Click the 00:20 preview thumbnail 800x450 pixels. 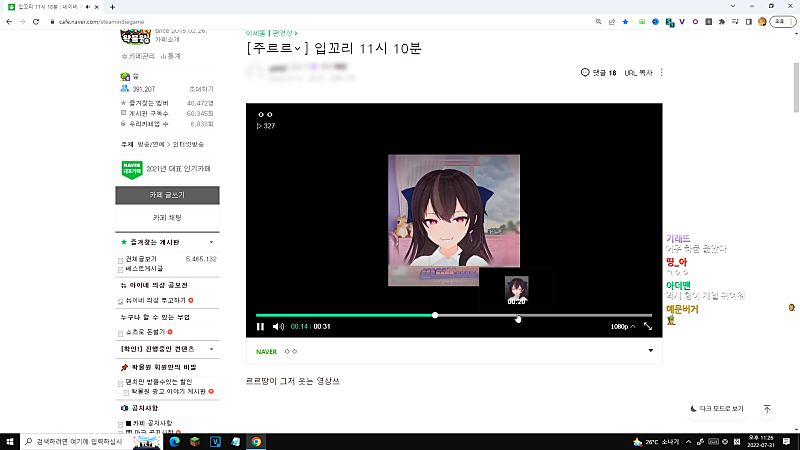(x=516, y=290)
